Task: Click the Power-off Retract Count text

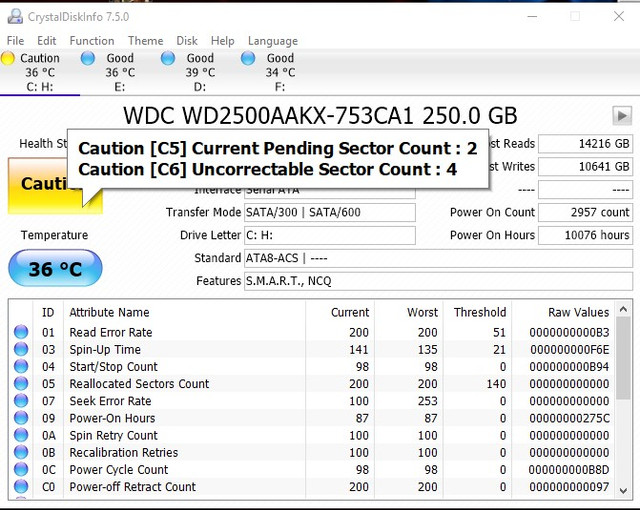Action: 132,487
